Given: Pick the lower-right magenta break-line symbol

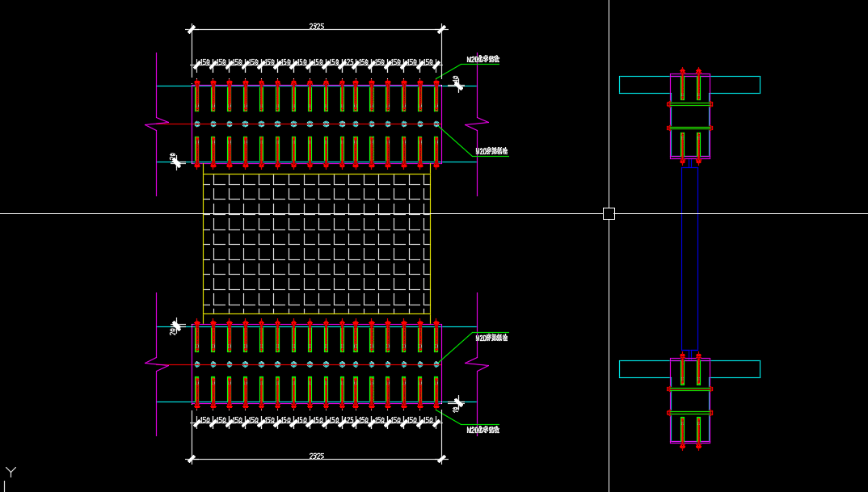Looking at the screenshot, I should coord(477,364).
